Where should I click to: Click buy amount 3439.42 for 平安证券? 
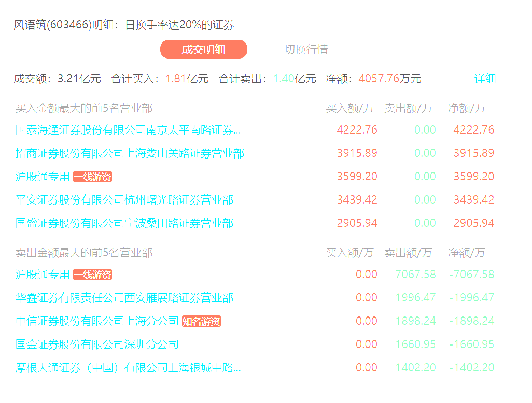click(x=357, y=200)
